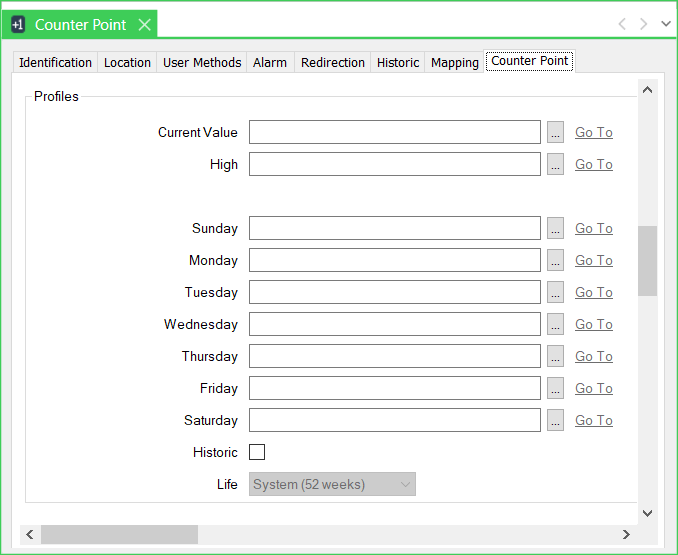Screen dimensions: 678x555
Task: Click the Go To link for Friday
Action: point(593,388)
